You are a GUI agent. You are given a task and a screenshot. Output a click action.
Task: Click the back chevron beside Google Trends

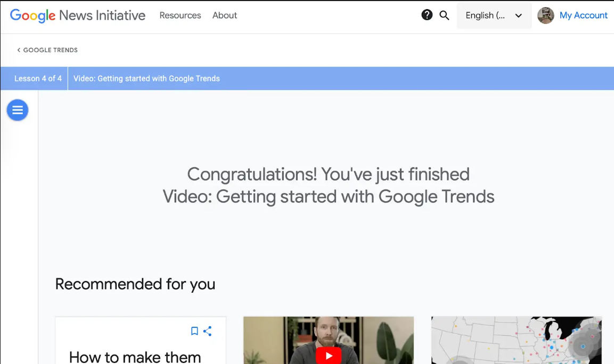19,50
